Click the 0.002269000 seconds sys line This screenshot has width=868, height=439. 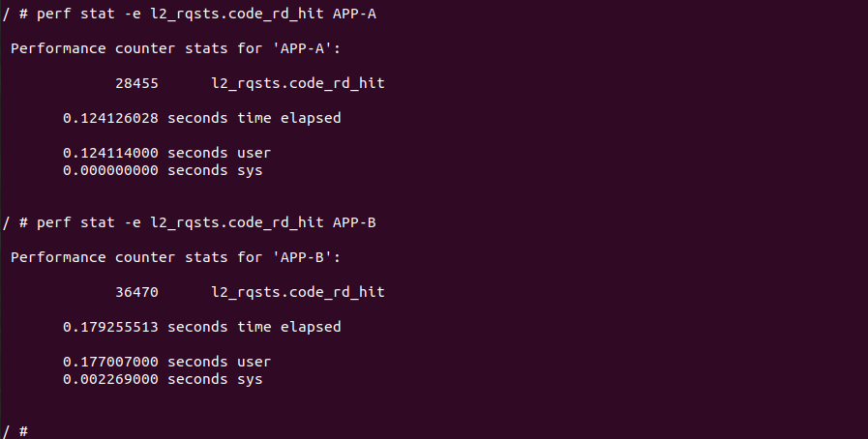click(163, 379)
